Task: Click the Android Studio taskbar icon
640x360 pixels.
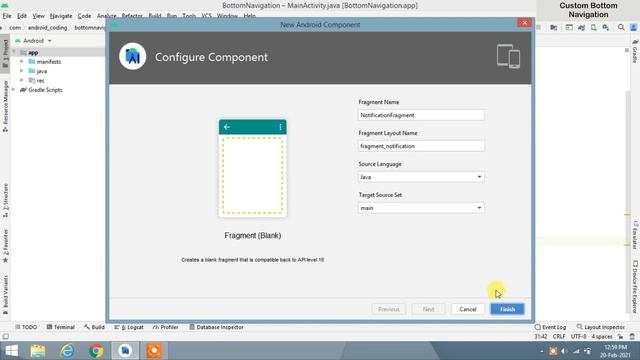Action: click(125, 351)
